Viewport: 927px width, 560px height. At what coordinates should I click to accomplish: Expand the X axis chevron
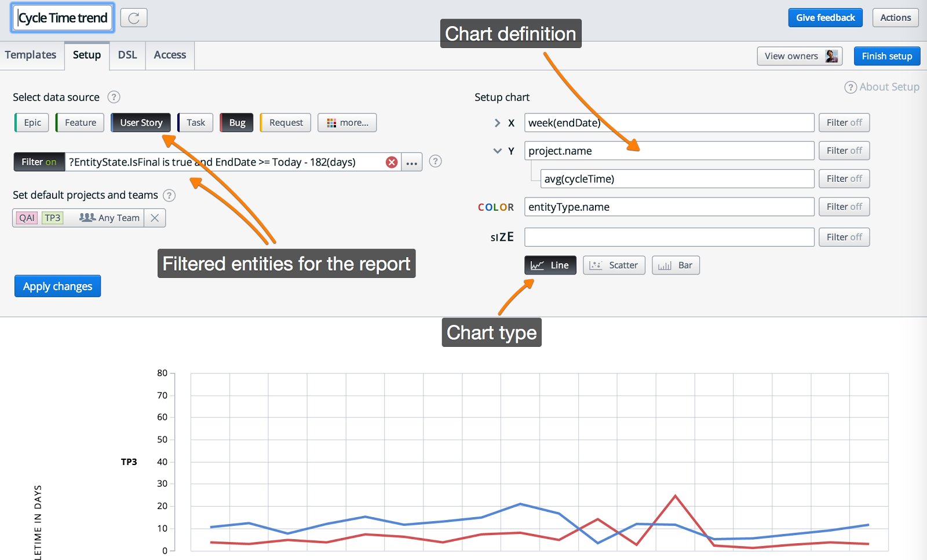pyautogui.click(x=497, y=123)
